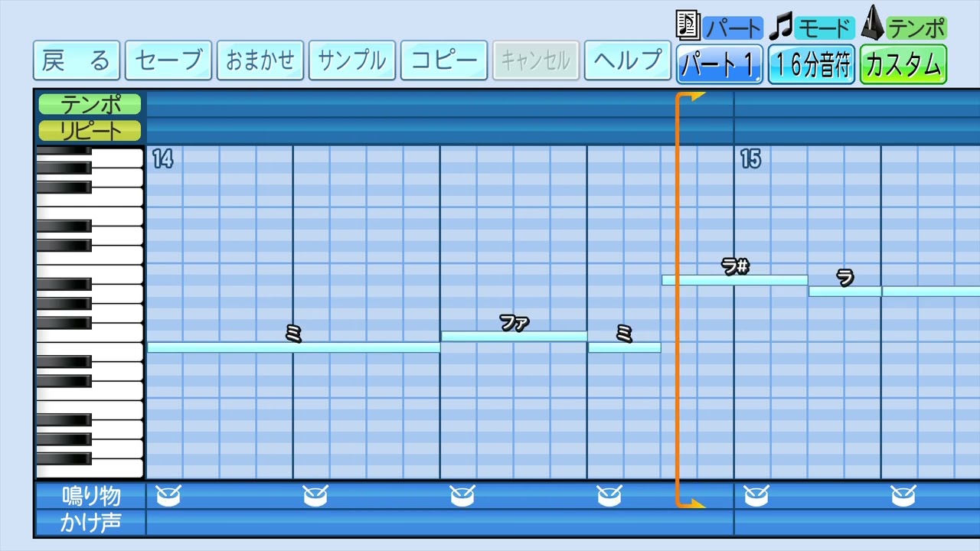Select the リピート track label
The image size is (980, 551).
pos(90,131)
